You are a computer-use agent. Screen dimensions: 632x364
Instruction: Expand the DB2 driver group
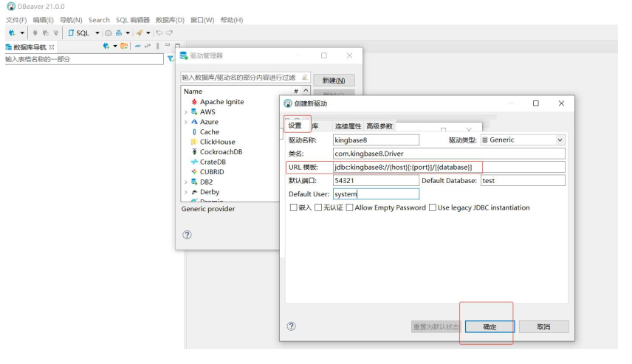tap(186, 182)
